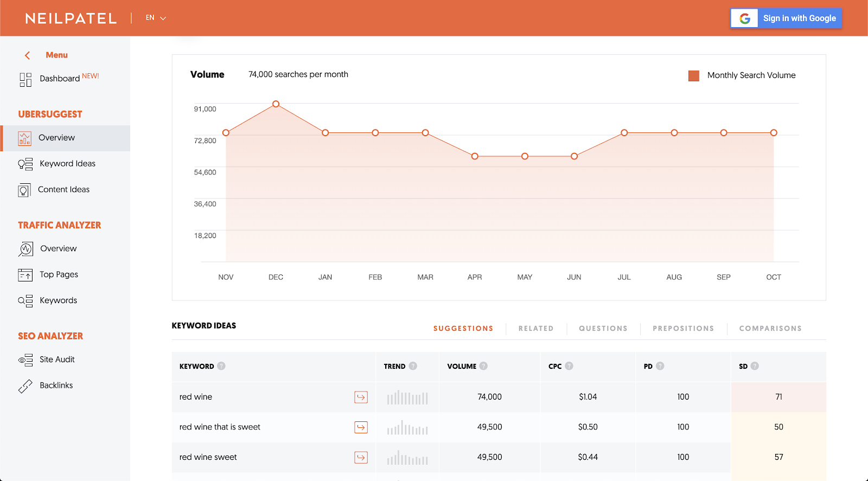Switch to the RELATED tab
The image size is (868, 481).
pos(536,329)
